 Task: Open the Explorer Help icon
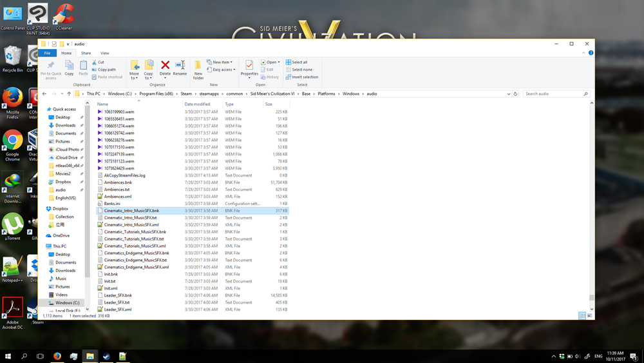pyautogui.click(x=591, y=53)
